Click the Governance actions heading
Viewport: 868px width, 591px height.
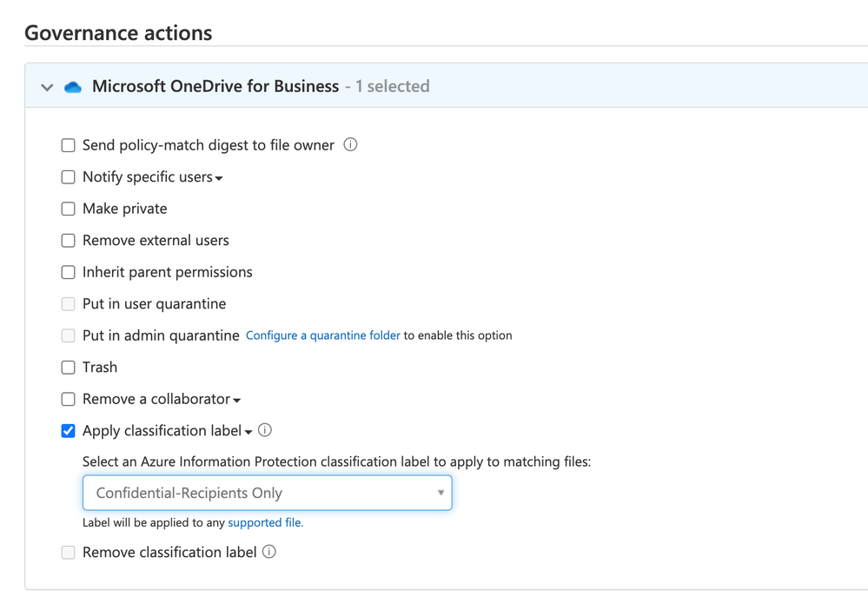118,33
